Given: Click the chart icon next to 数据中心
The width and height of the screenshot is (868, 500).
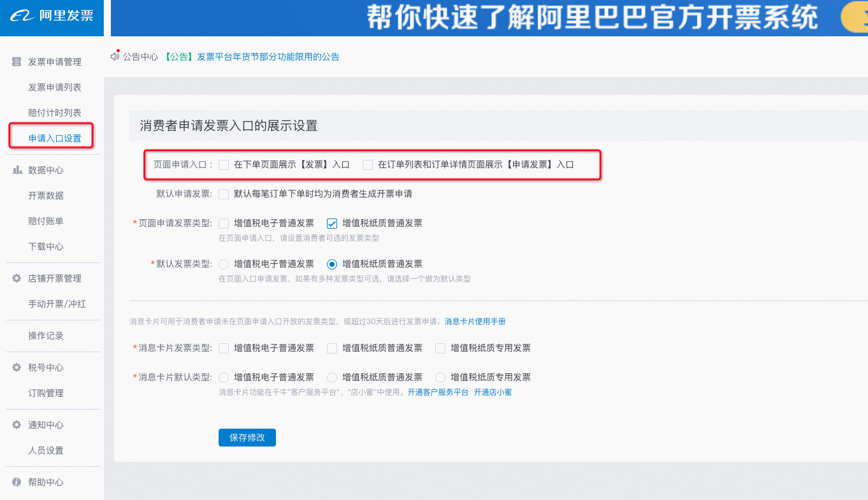Looking at the screenshot, I should pyautogui.click(x=17, y=169).
